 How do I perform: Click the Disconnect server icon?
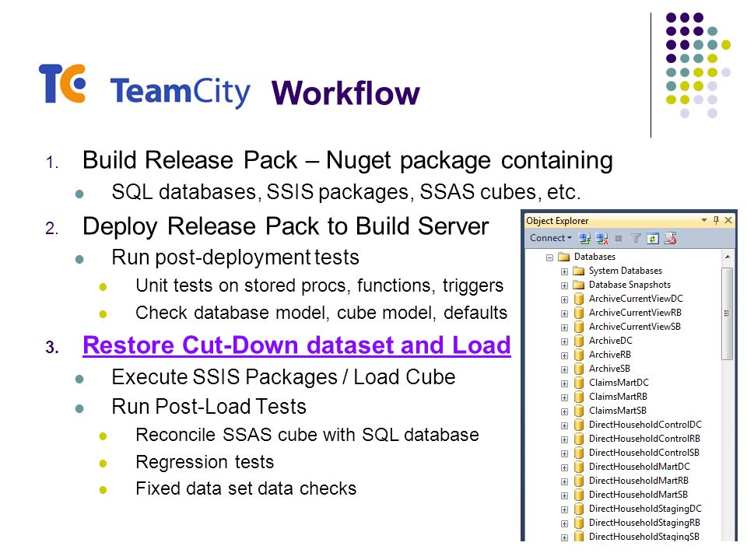[x=601, y=239]
